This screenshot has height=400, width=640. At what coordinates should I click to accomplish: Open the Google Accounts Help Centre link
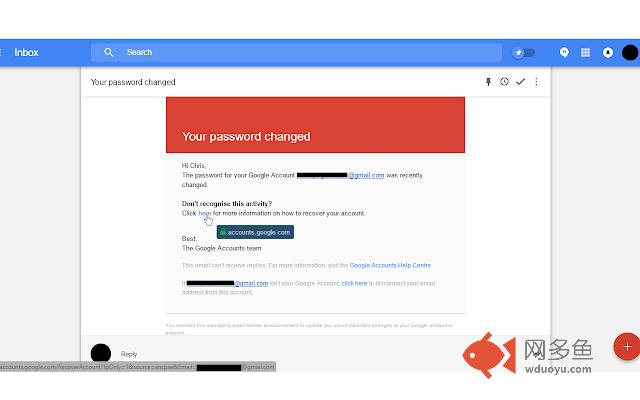(390, 265)
